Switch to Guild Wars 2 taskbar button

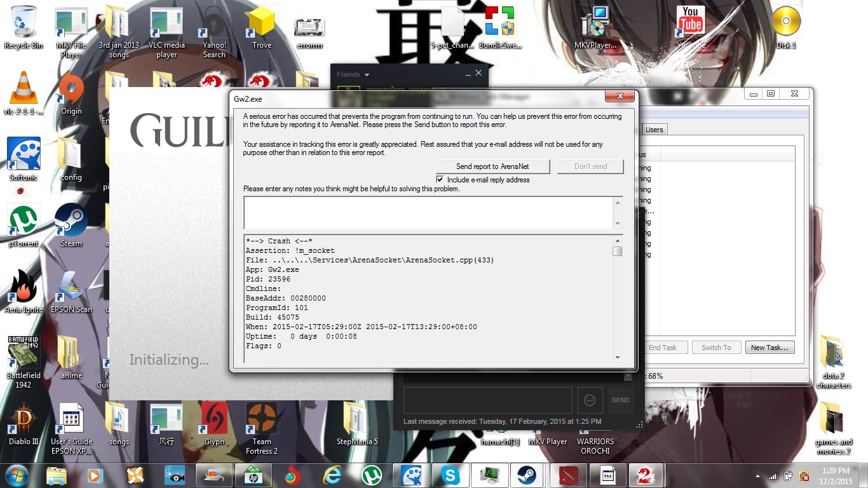[x=646, y=475]
